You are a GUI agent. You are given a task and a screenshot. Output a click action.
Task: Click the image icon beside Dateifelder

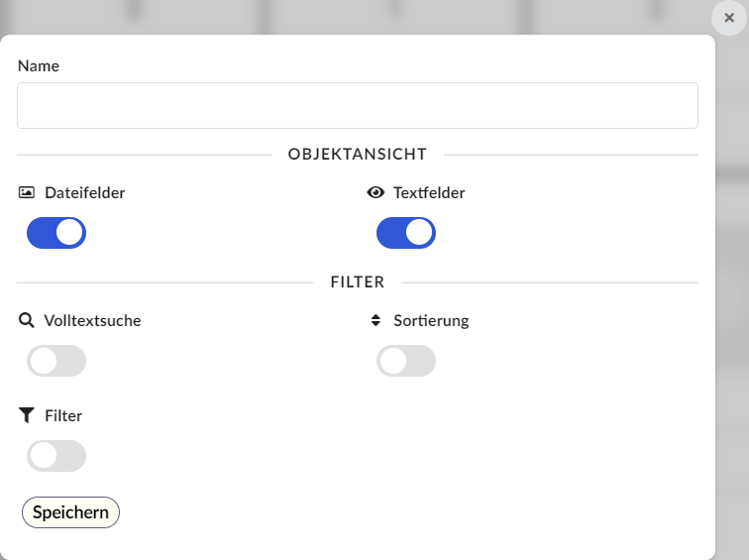click(x=27, y=192)
